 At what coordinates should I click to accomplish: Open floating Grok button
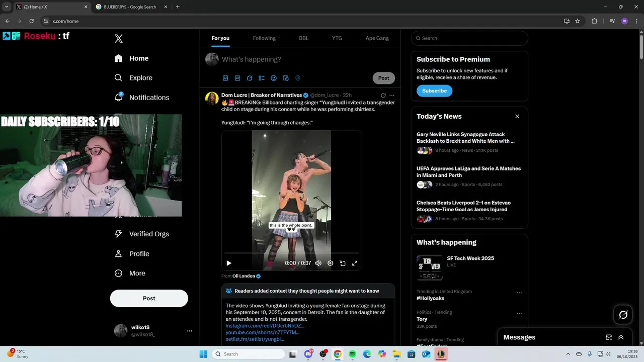click(x=623, y=315)
